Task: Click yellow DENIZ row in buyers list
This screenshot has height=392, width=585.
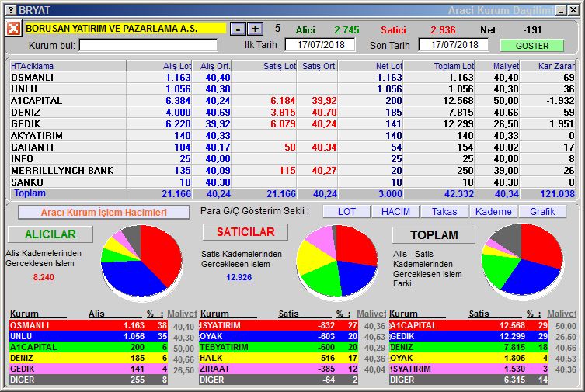Action: click(89, 358)
